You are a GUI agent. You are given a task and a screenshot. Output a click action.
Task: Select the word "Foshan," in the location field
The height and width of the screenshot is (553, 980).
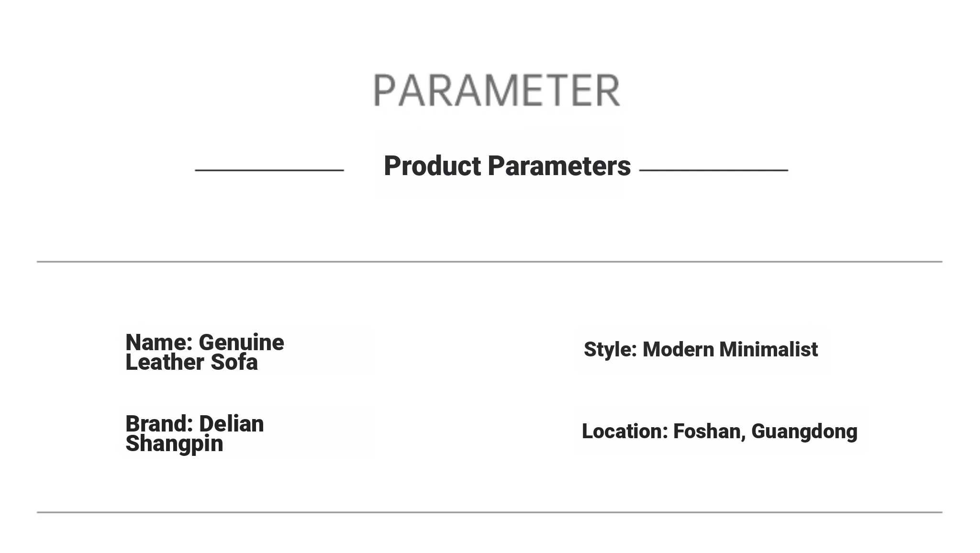[709, 431]
